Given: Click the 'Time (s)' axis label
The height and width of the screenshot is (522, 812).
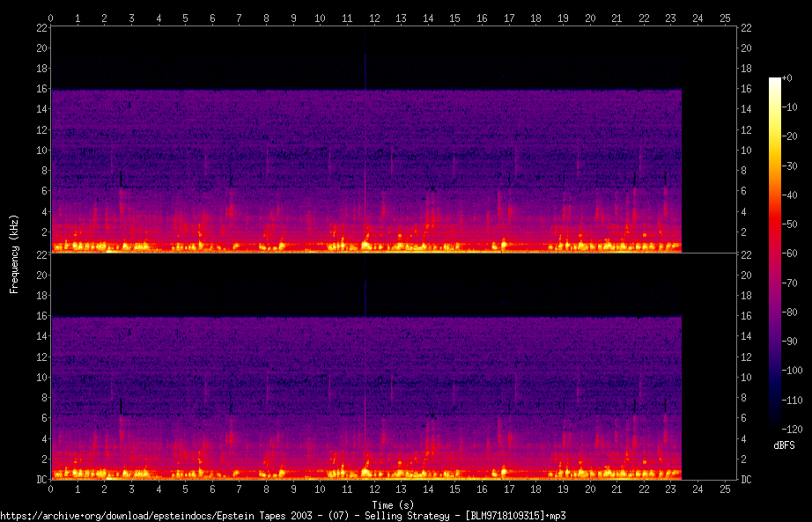Looking at the screenshot, I should [393, 504].
